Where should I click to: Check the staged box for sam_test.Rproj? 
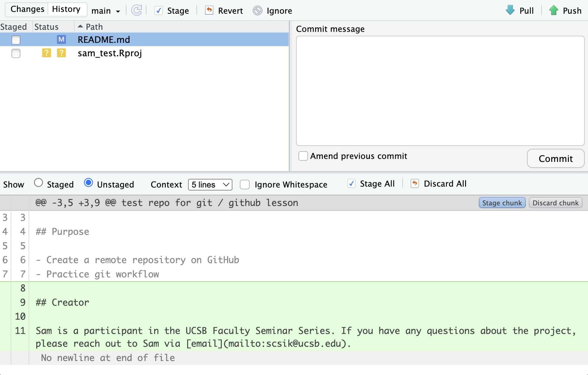point(16,53)
